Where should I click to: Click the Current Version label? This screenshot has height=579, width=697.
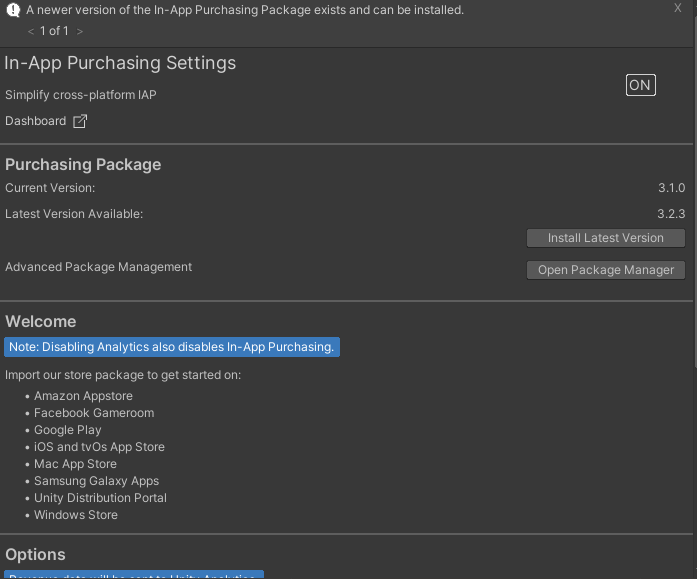click(x=50, y=188)
